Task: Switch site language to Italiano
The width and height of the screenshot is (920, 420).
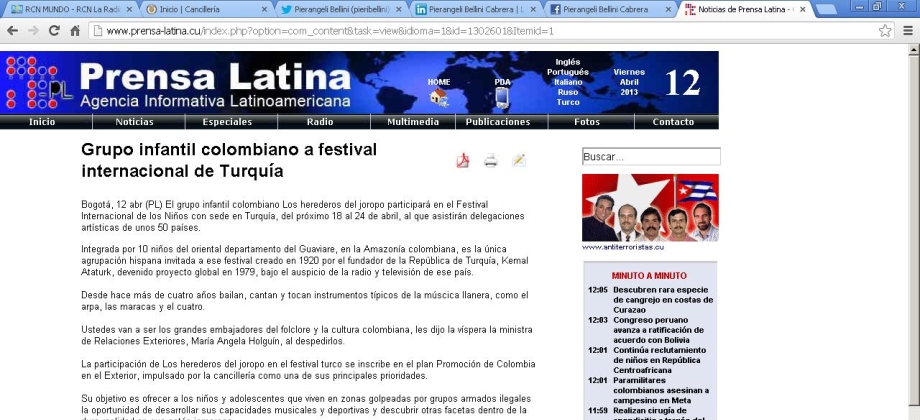Action: click(x=567, y=82)
